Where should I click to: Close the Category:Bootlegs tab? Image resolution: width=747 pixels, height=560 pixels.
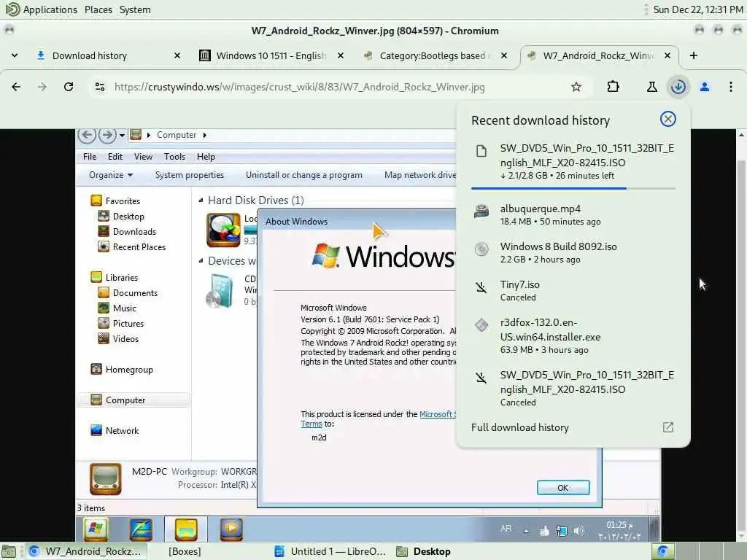pos(504,55)
